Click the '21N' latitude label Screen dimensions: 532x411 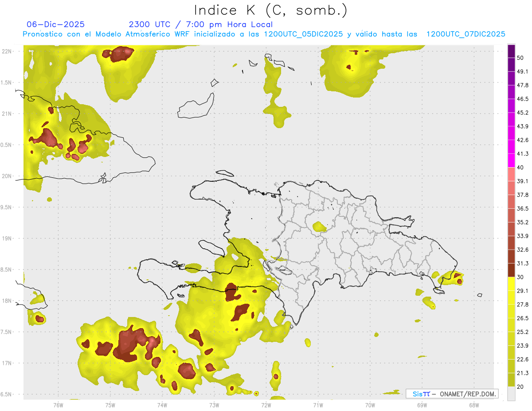point(7,114)
